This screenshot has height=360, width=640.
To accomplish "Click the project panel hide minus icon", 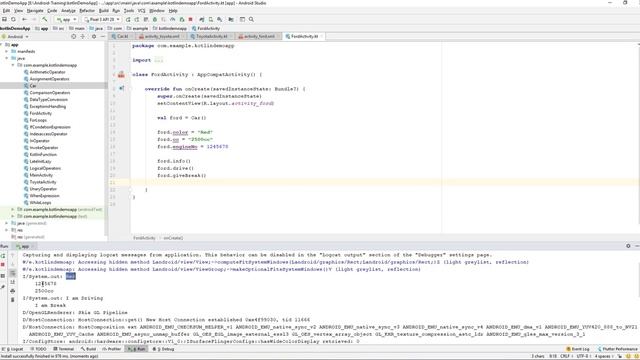I will 103,36.
